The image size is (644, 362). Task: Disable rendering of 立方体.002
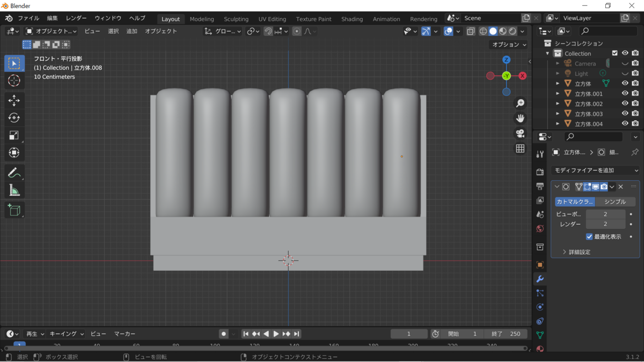click(x=635, y=104)
